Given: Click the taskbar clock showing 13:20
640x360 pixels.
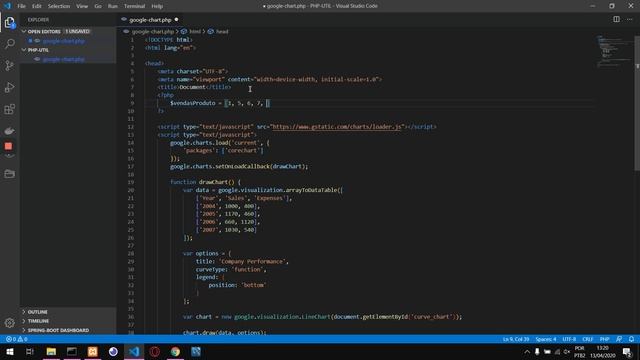Looking at the screenshot, I should pos(602,352).
